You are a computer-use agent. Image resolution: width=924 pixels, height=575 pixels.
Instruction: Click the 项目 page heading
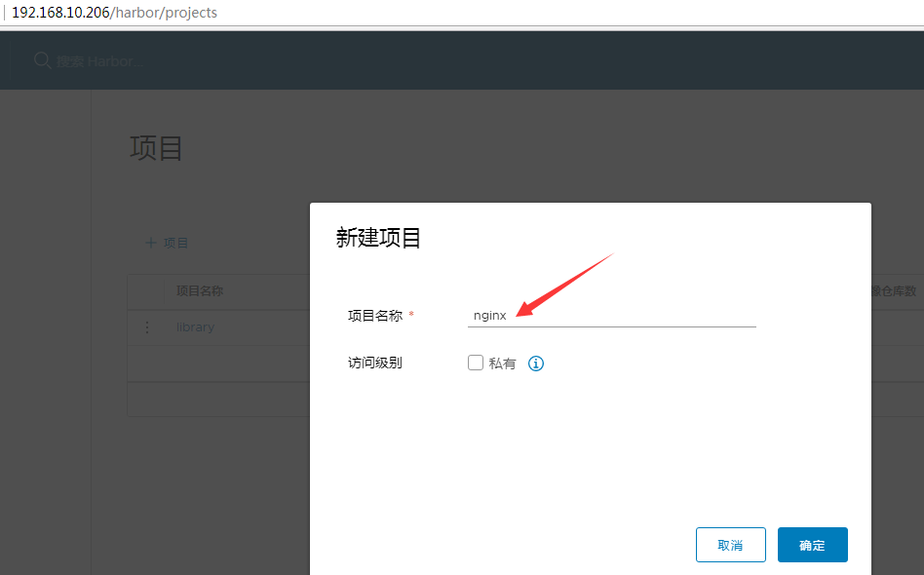point(156,148)
